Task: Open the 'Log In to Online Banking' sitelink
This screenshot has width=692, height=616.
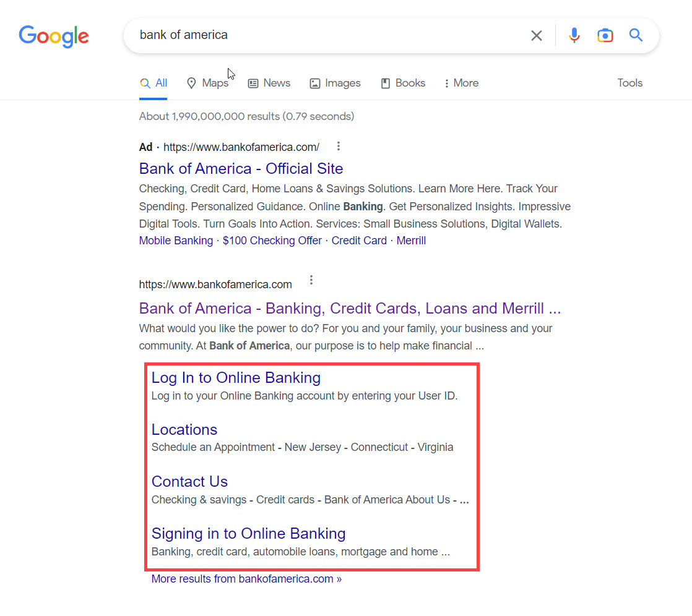Action: pos(236,377)
